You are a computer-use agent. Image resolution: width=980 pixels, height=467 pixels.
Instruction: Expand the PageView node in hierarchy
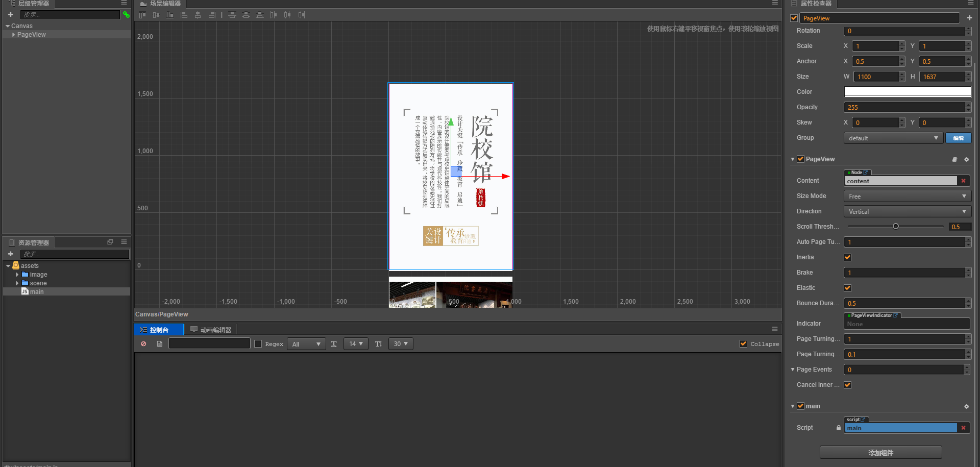pyautogui.click(x=13, y=35)
